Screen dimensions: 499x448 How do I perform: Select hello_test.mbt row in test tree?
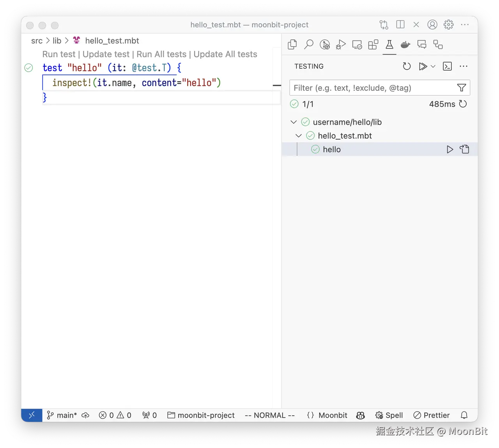[380, 136]
